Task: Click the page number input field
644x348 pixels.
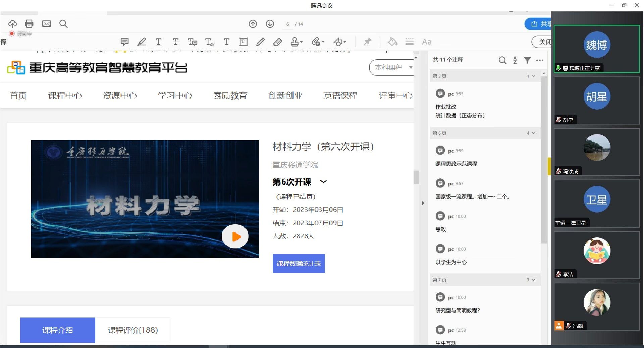Action: pos(287,24)
